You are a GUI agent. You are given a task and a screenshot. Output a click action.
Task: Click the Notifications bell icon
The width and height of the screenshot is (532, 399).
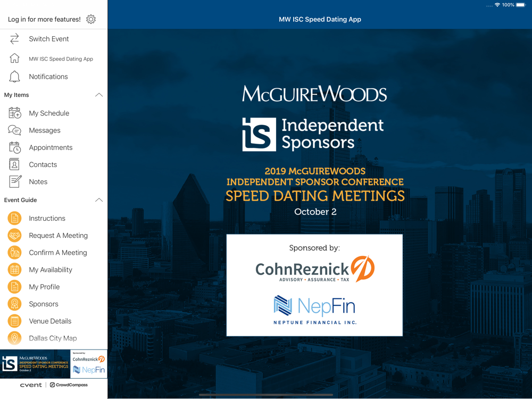(14, 77)
